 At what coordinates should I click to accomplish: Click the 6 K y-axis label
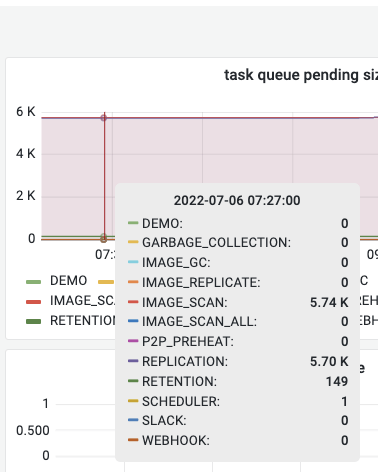tap(26, 112)
